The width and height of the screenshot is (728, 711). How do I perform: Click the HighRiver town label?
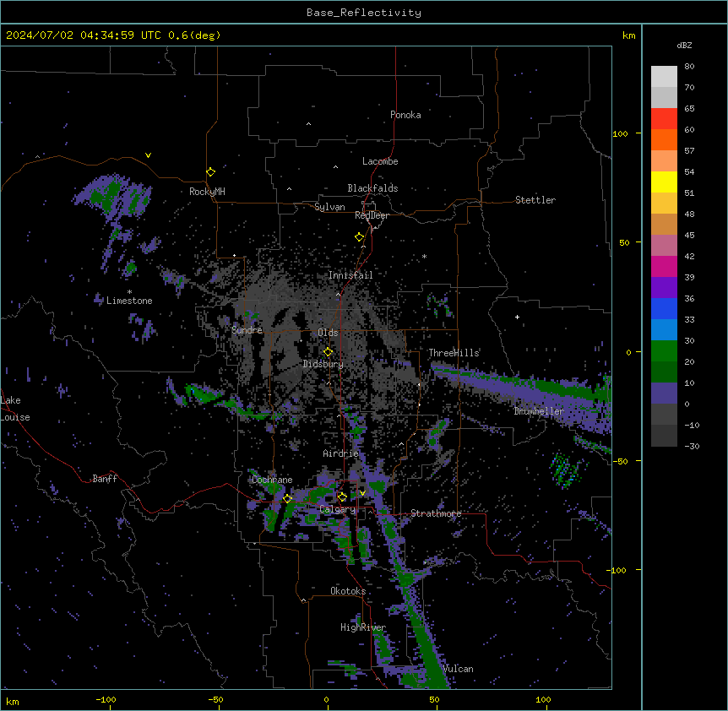[363, 627]
